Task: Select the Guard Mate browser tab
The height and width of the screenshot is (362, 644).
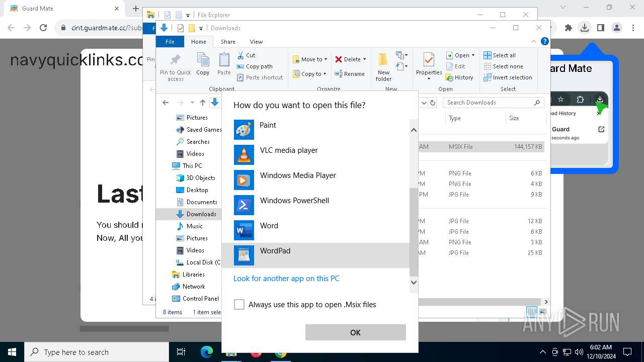Action: tap(64, 9)
